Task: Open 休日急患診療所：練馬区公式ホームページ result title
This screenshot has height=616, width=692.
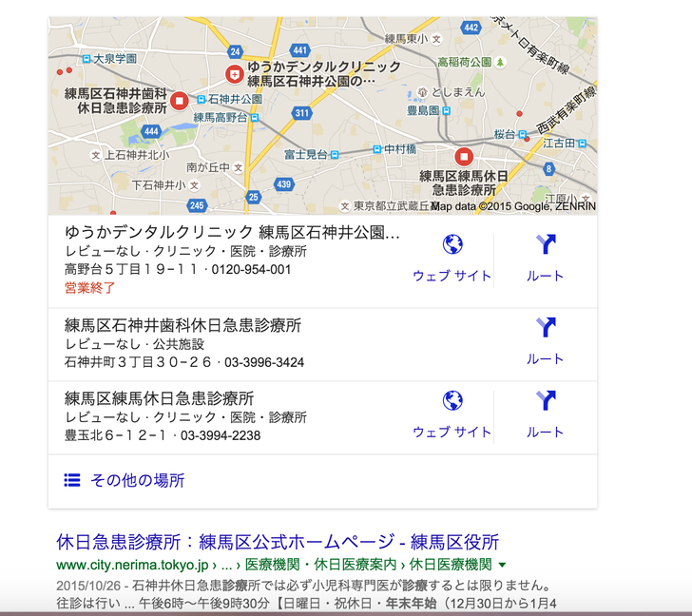Action: point(278,542)
